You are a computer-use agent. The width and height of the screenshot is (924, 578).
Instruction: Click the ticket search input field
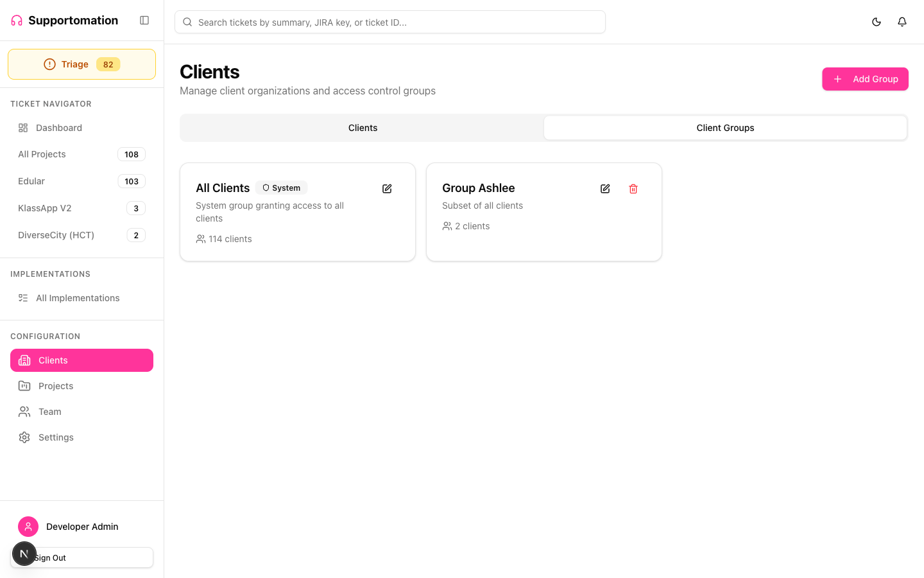[389, 21]
